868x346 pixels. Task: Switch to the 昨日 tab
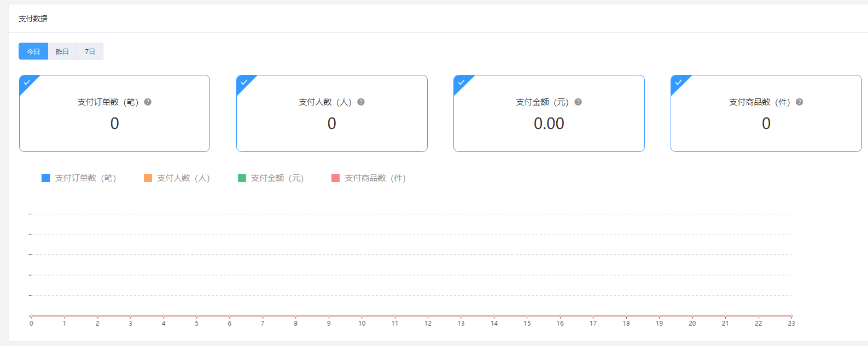[62, 51]
